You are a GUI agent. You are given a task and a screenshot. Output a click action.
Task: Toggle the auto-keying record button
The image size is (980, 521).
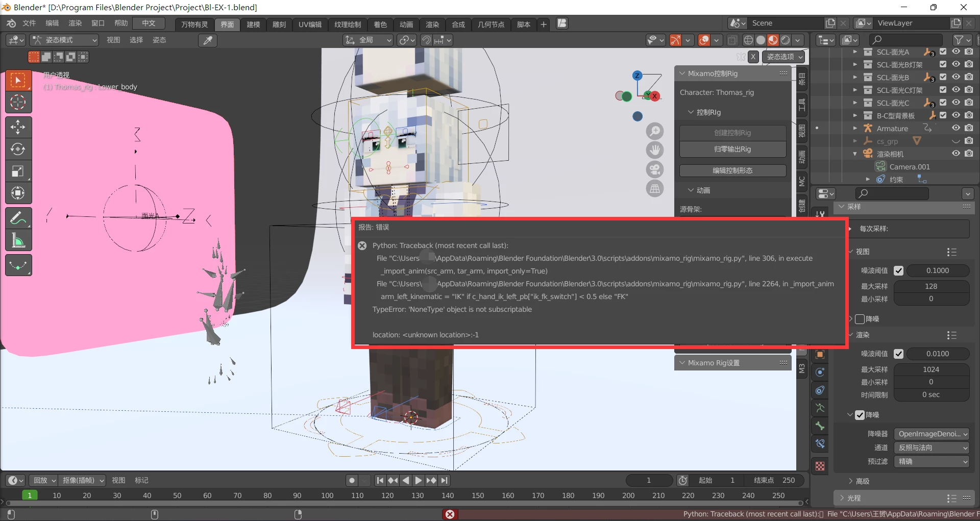[x=352, y=480]
